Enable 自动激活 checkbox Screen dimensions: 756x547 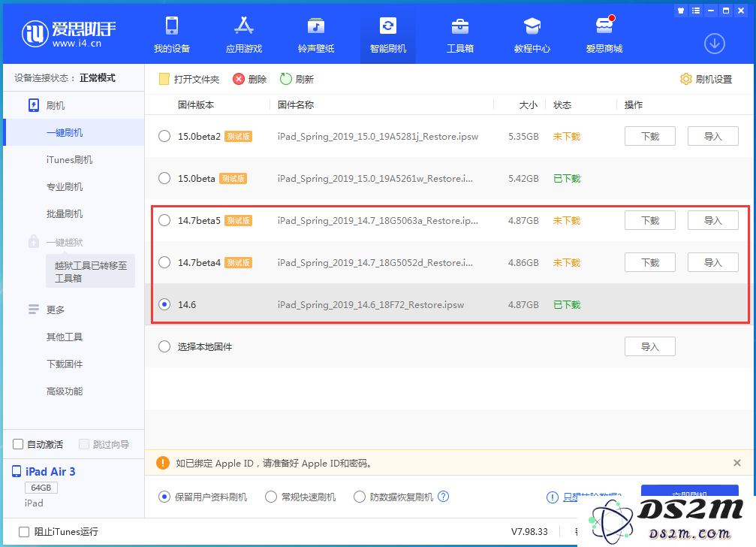pos(18,444)
